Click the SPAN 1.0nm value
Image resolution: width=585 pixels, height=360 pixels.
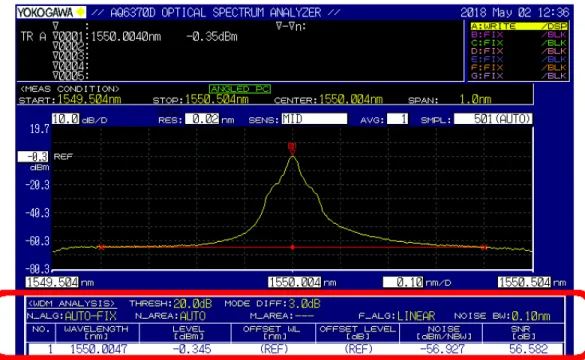(x=475, y=99)
